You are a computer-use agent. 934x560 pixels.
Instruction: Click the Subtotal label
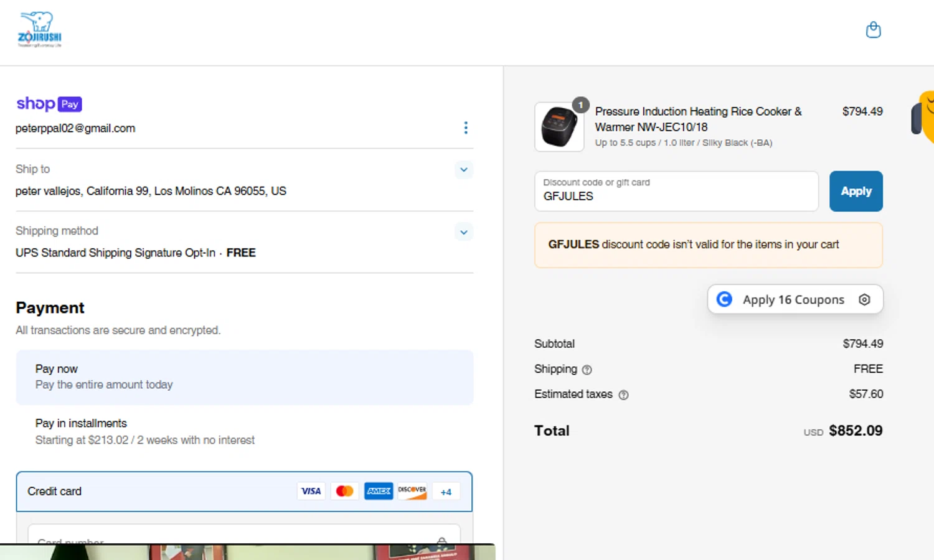pos(554,343)
